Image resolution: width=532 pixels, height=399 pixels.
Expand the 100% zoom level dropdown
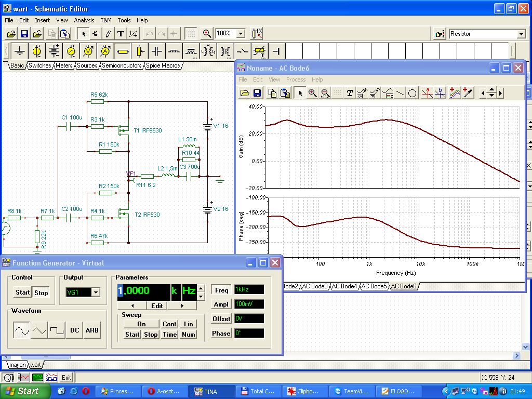pos(241,34)
